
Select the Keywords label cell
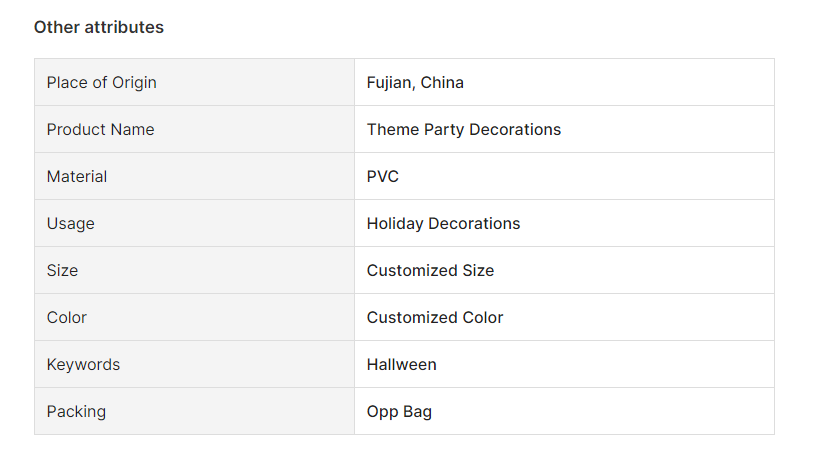pos(194,364)
